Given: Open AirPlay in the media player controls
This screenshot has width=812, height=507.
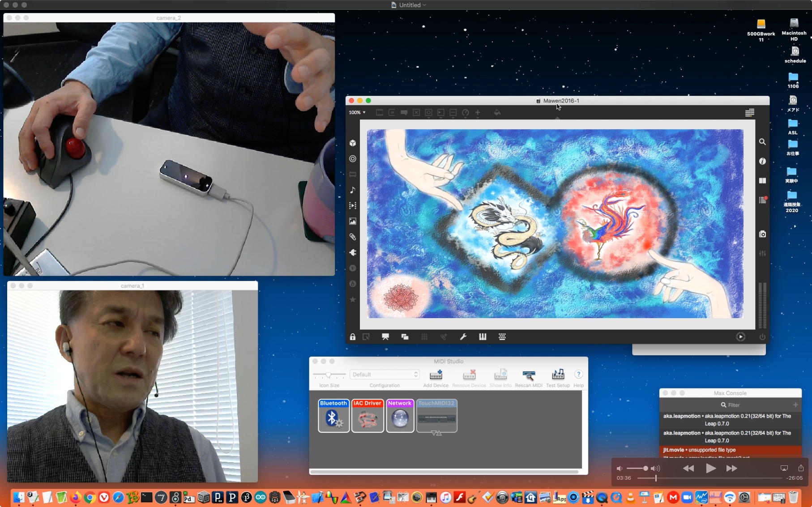Looking at the screenshot, I should tap(784, 469).
